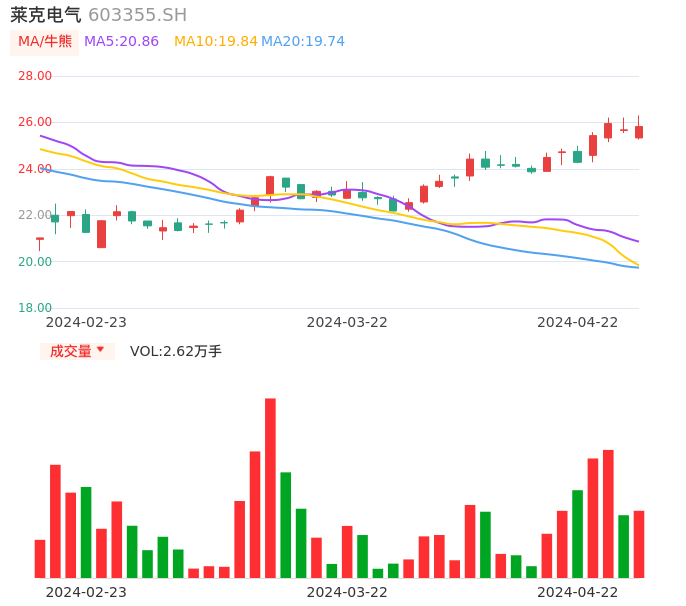Click the 24.00 price axis label
Viewport: 686px width, 606px height.
35,169
